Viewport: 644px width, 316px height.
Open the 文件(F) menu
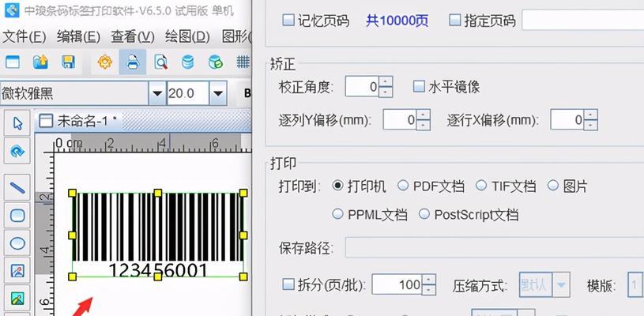24,37
